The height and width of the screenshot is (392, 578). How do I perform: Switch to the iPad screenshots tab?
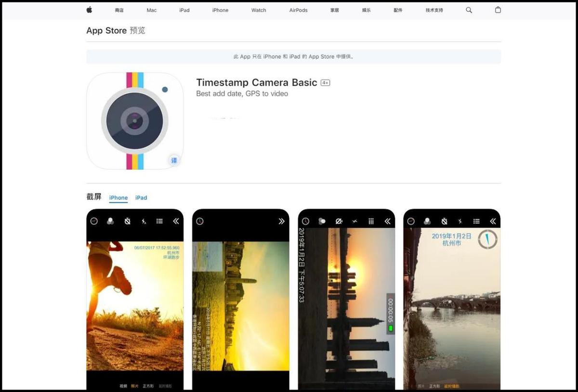(141, 197)
